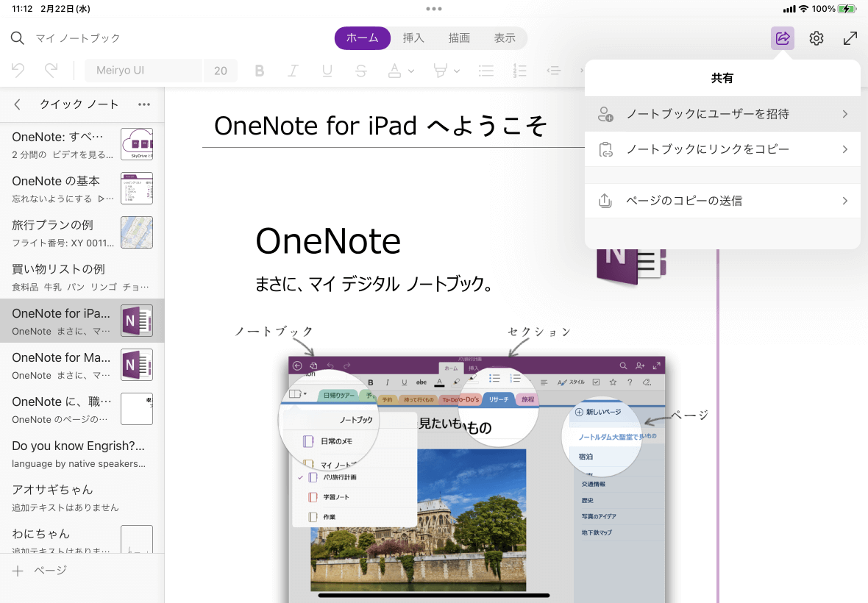Open the Do you know Engrish?... page
868x603 pixels.
82,454
